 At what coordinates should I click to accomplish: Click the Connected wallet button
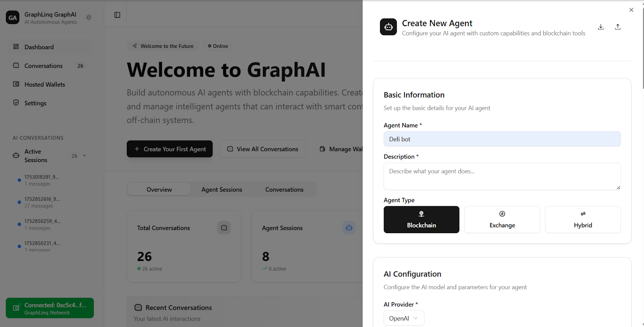pyautogui.click(x=50, y=308)
